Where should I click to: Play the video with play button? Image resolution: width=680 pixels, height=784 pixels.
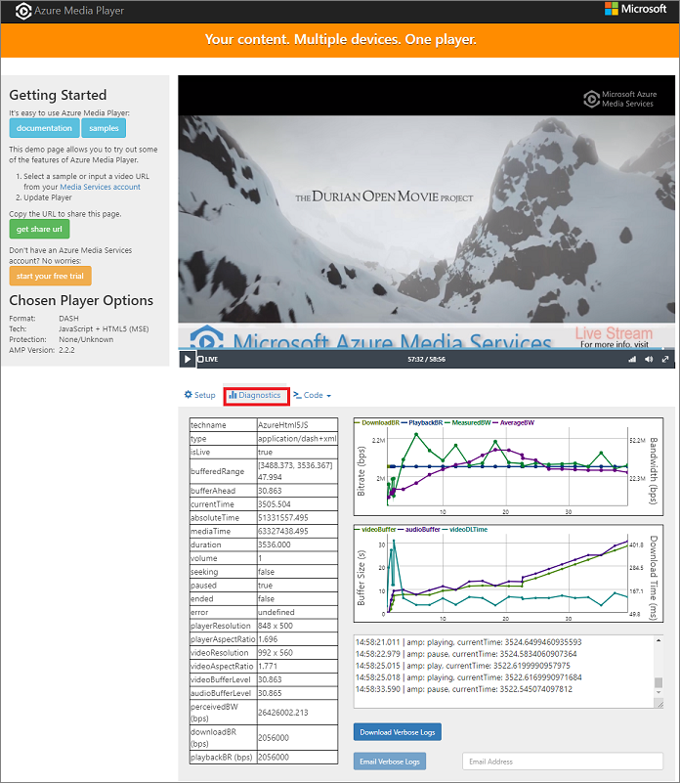coord(188,359)
